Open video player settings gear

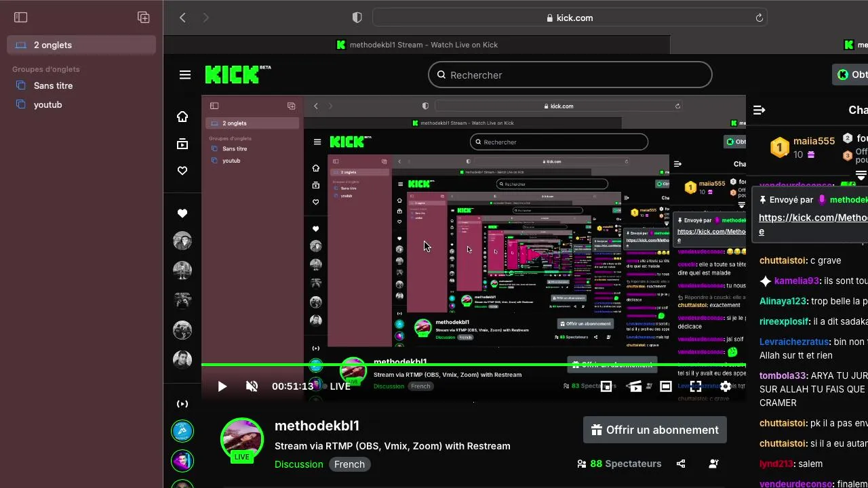[726, 386]
